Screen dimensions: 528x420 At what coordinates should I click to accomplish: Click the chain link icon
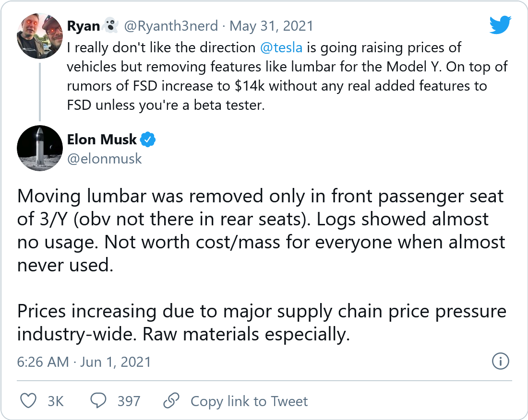tap(171, 401)
